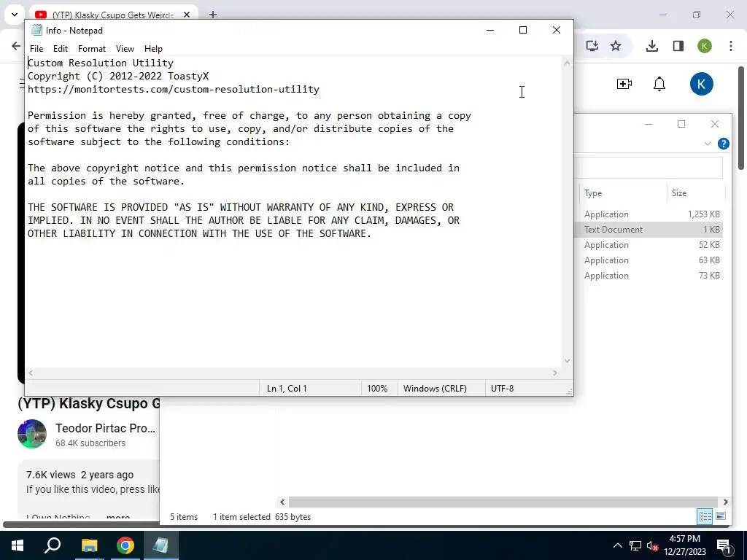This screenshot has height=560, width=747.
Task: Click the 'Custom Resolution Utility' text line
Action: [x=101, y=63]
